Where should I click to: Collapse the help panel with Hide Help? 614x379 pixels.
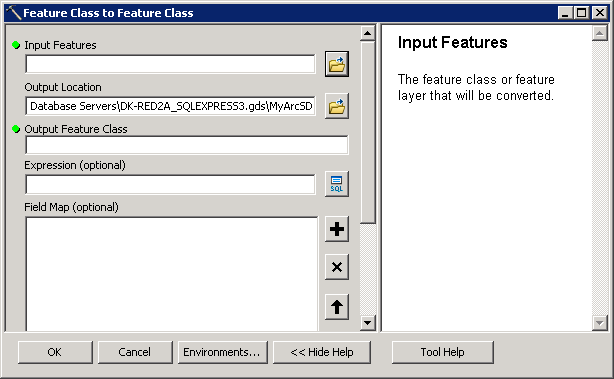point(322,352)
